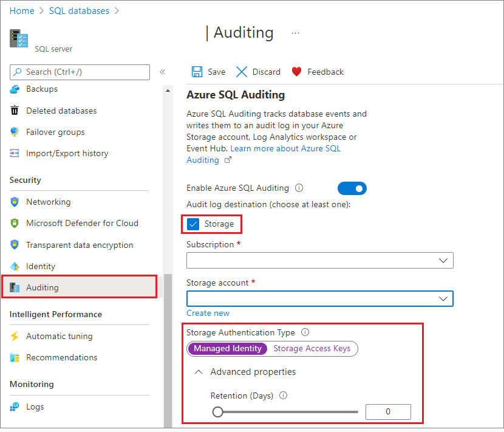504x432 pixels.
Task: Collapse the sidebar with double-chevron icon
Action: tap(163, 72)
